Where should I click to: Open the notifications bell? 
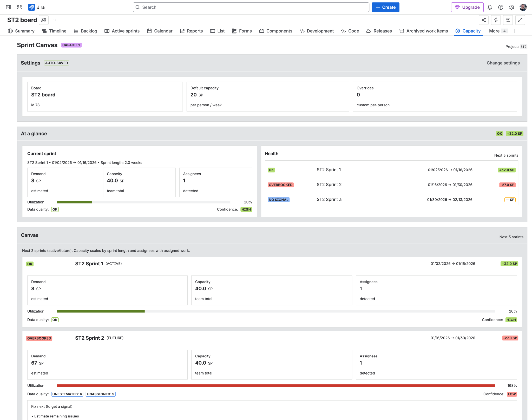click(490, 7)
